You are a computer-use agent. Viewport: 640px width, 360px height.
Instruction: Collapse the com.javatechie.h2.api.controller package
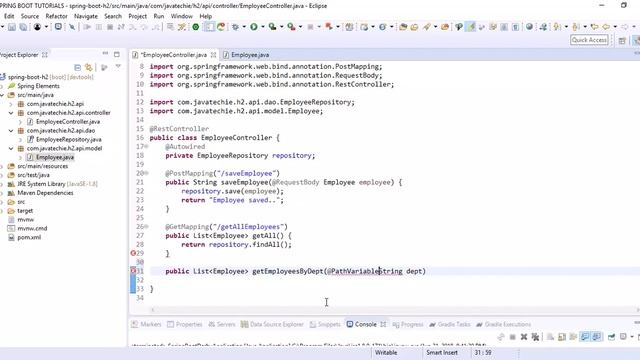tap(11, 113)
